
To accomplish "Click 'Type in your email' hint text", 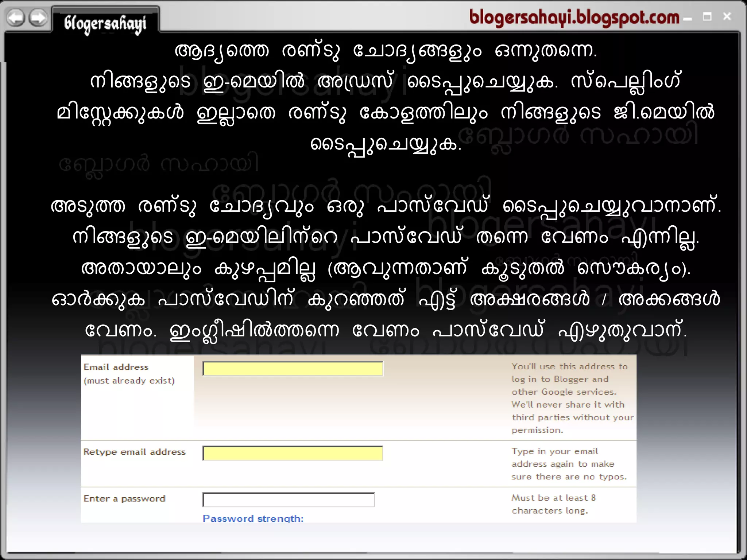I will coord(555,451).
